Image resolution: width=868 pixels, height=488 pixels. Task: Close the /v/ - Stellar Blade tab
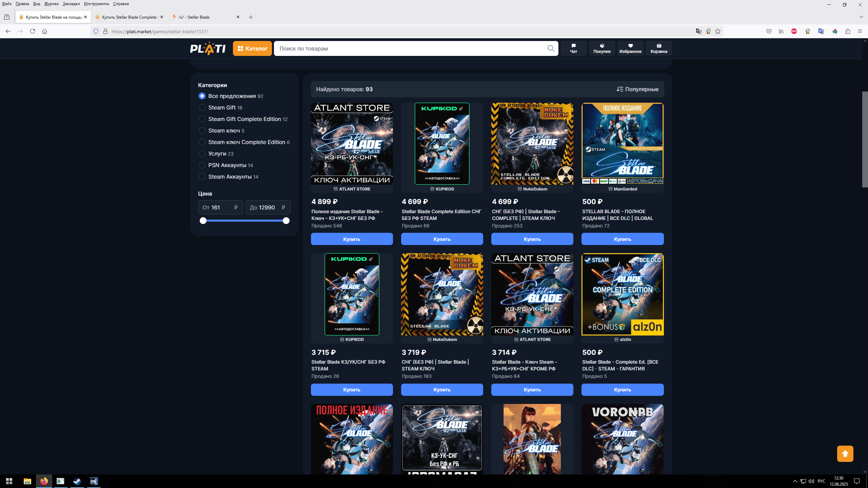[x=238, y=17]
